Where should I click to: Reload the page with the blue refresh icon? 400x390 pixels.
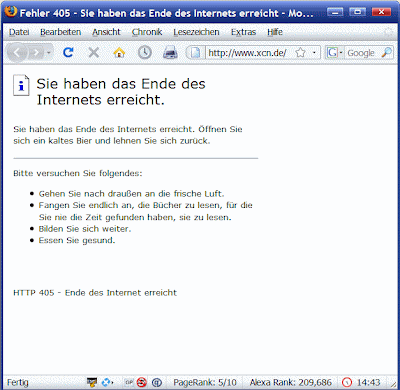(x=68, y=52)
